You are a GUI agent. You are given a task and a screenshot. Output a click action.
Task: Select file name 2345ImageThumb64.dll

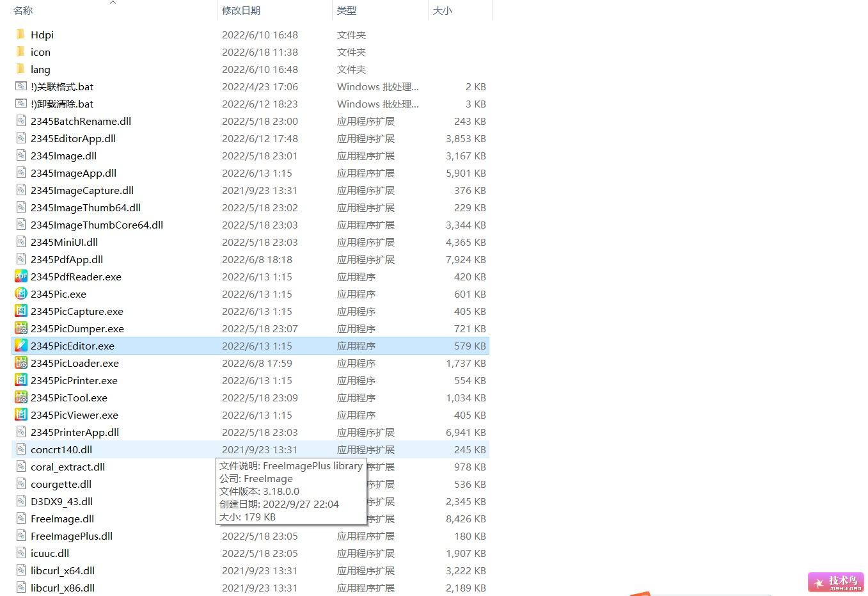tap(86, 207)
